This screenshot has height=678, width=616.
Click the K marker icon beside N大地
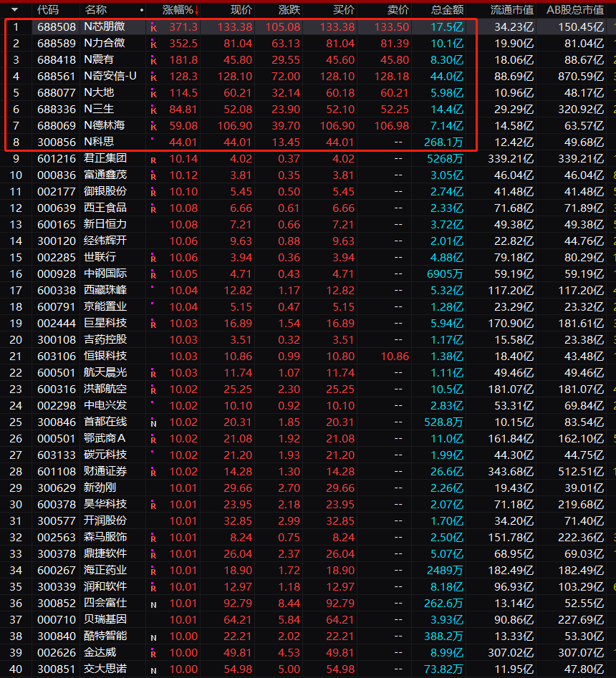click(x=153, y=94)
